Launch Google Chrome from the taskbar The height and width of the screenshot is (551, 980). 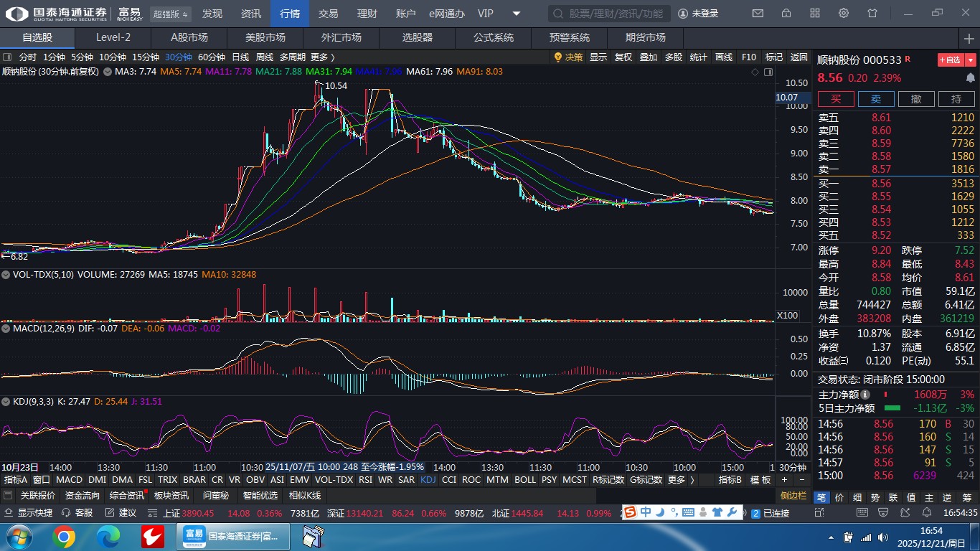coord(64,536)
